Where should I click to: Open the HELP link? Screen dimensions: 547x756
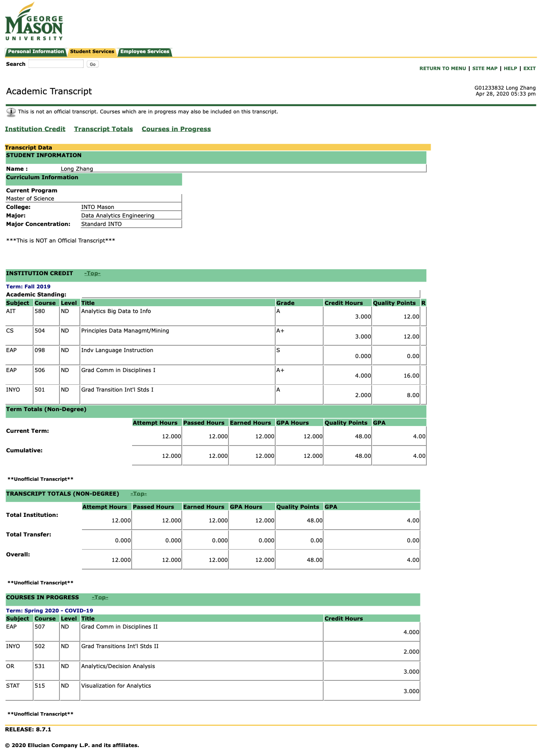[x=510, y=68]
